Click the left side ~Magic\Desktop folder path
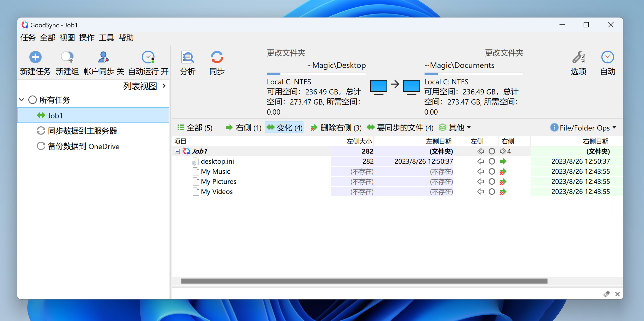The height and width of the screenshot is (321, 644). coord(336,65)
